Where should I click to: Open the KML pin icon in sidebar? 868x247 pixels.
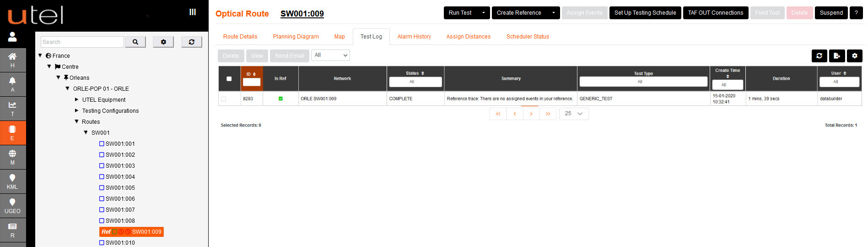point(12,181)
